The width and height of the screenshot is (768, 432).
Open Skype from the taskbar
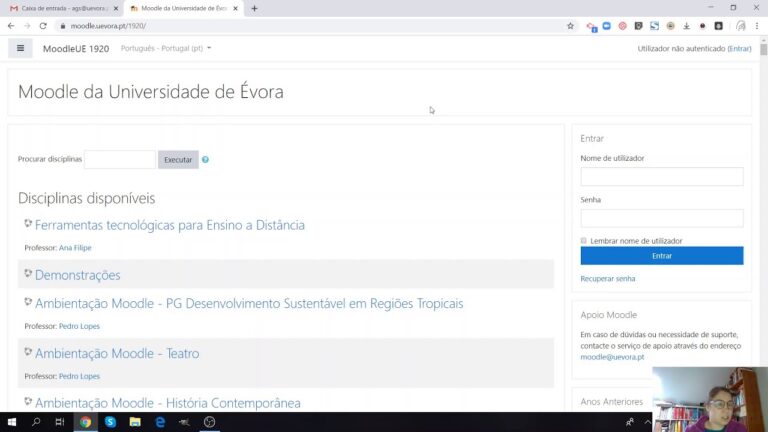(x=110, y=422)
